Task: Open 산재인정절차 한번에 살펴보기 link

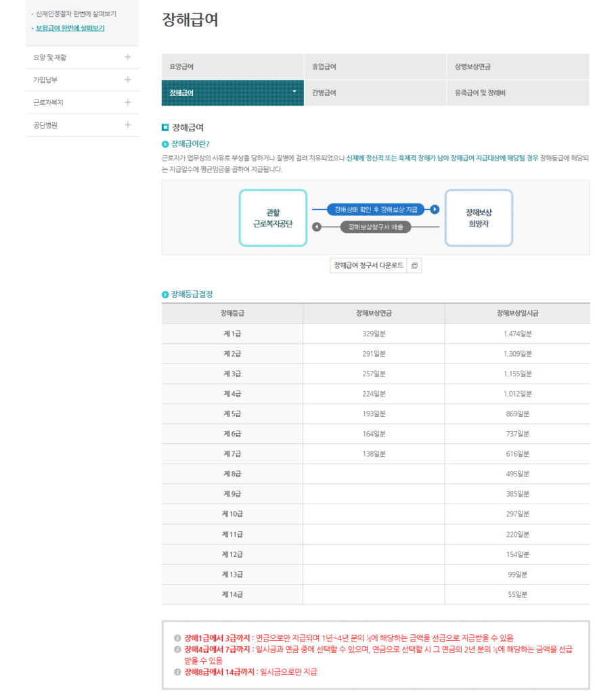Action: (x=76, y=14)
